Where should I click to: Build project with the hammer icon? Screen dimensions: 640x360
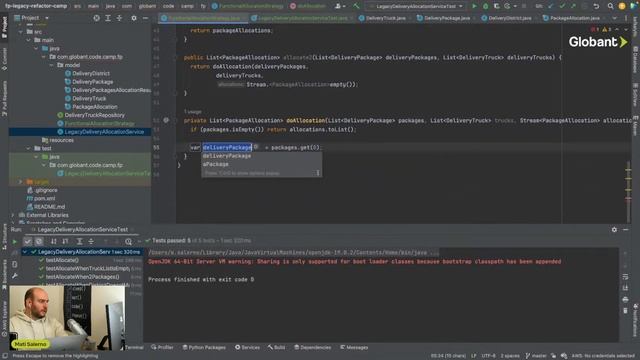point(356,6)
